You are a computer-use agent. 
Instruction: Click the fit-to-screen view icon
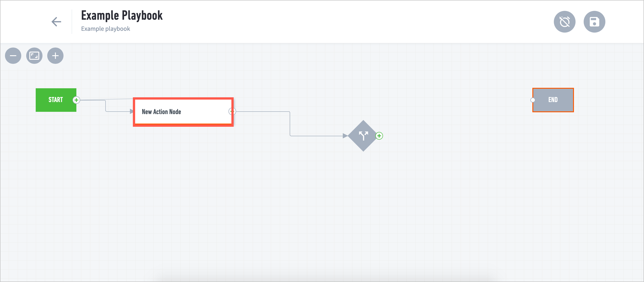click(35, 56)
